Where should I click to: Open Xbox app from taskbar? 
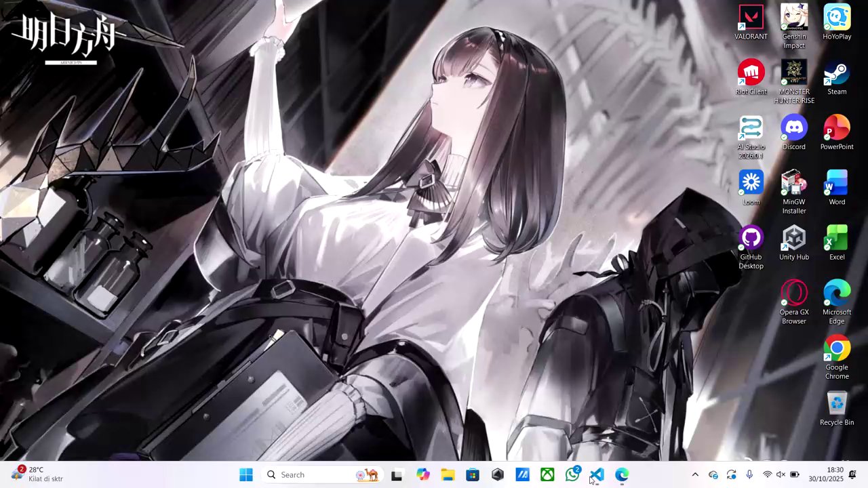(x=547, y=475)
